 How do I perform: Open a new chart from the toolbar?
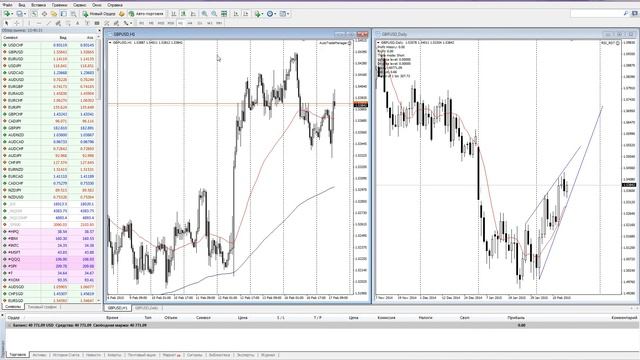pos(7,13)
